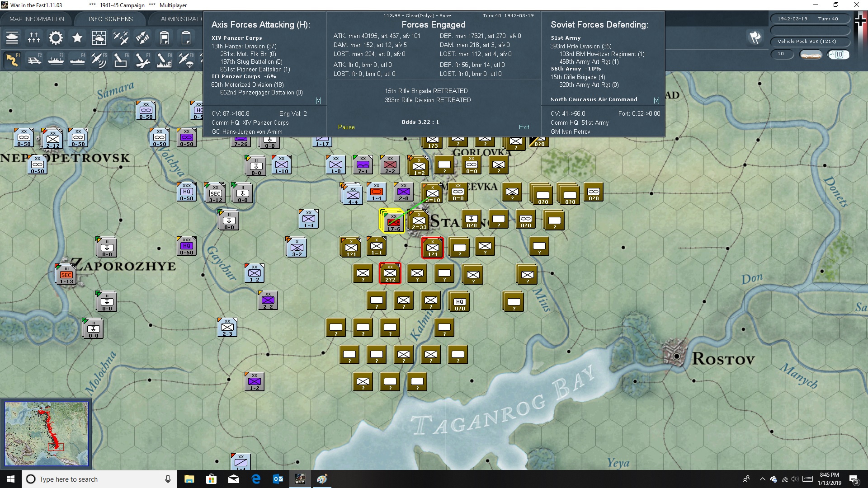Toggle F7 bomb airfield mode

tap(142, 60)
